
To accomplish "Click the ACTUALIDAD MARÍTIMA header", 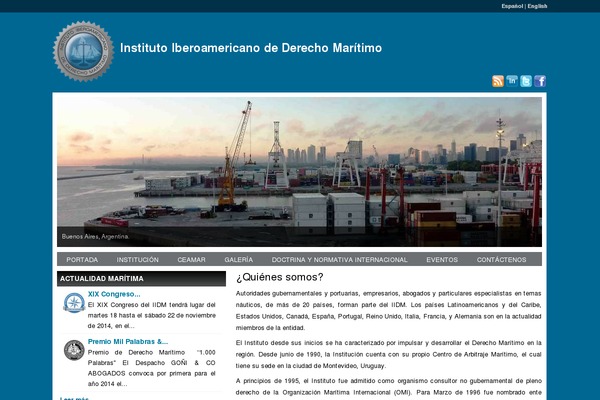I will 141,279.
